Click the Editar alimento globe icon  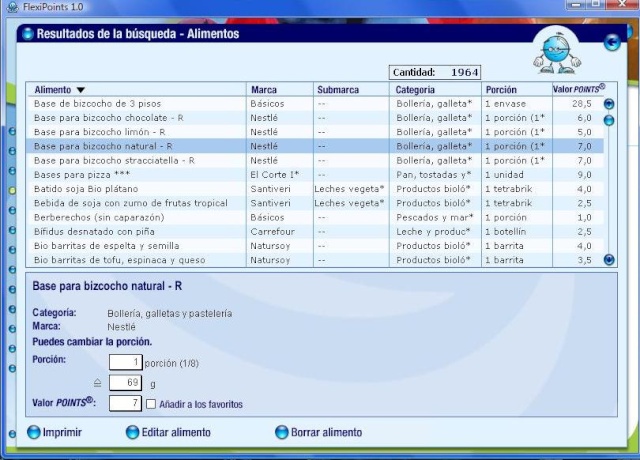[x=133, y=432]
